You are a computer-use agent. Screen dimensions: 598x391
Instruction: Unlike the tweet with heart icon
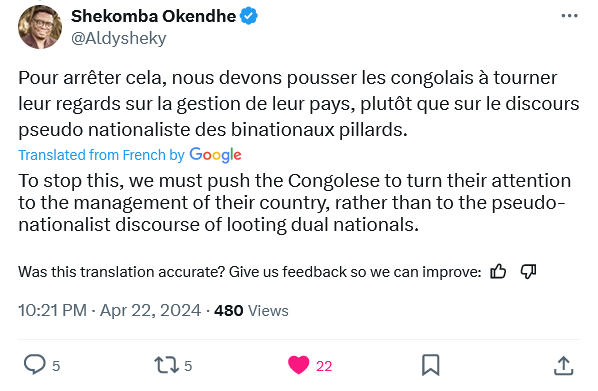click(x=299, y=365)
